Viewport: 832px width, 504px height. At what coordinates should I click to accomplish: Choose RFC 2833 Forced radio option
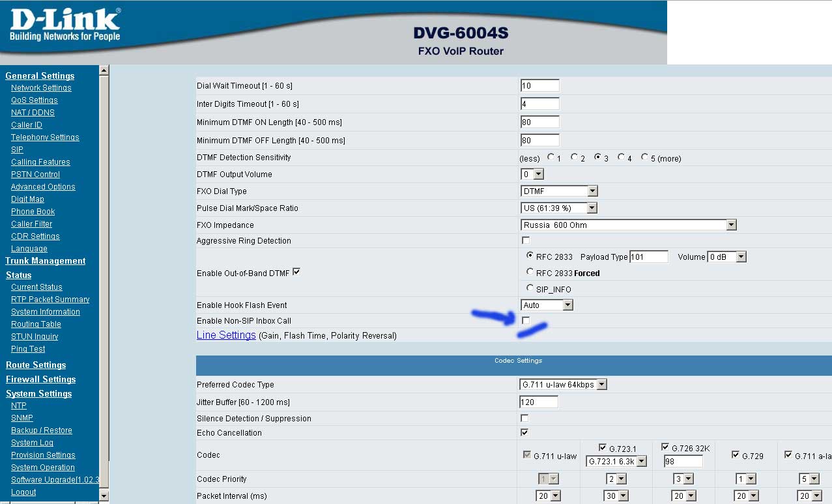click(x=530, y=272)
